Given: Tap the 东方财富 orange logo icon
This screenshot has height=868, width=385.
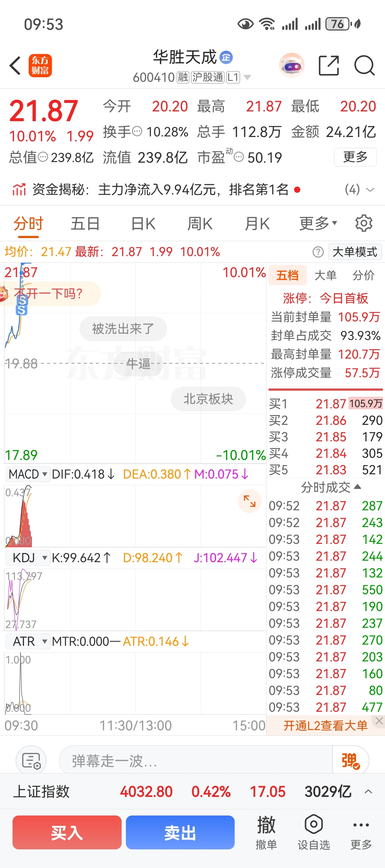Looking at the screenshot, I should (x=40, y=65).
